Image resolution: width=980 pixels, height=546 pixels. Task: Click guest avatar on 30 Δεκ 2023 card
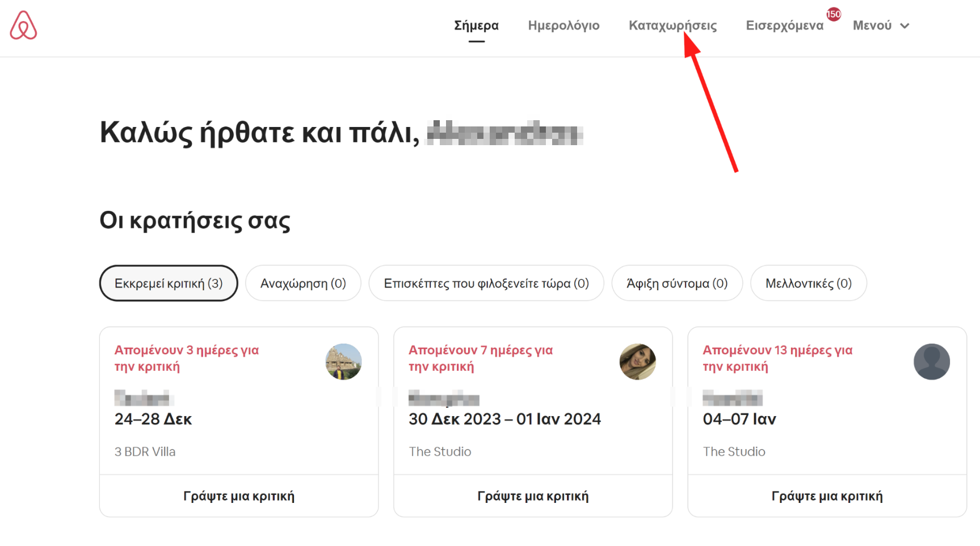pos(637,362)
